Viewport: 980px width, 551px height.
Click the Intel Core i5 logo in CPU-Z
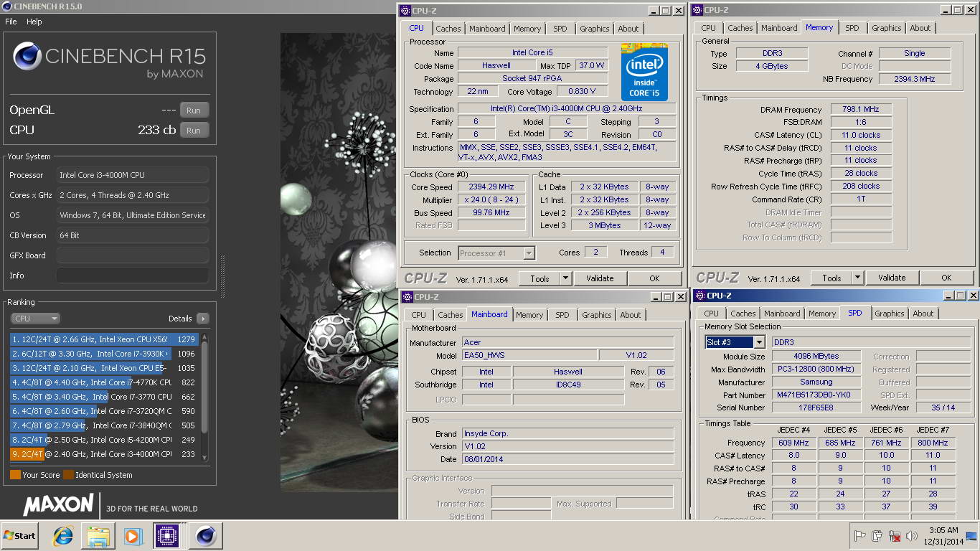644,72
